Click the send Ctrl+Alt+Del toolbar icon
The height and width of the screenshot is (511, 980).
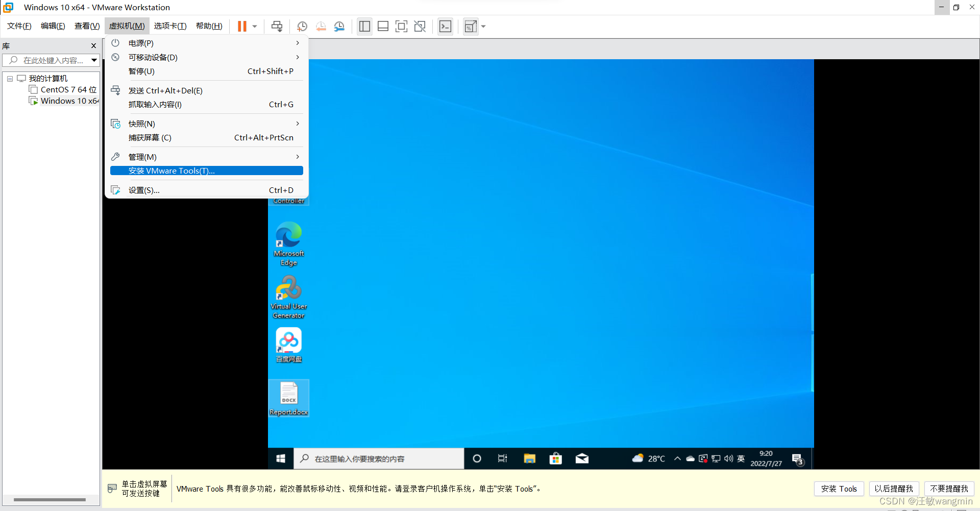tap(277, 27)
